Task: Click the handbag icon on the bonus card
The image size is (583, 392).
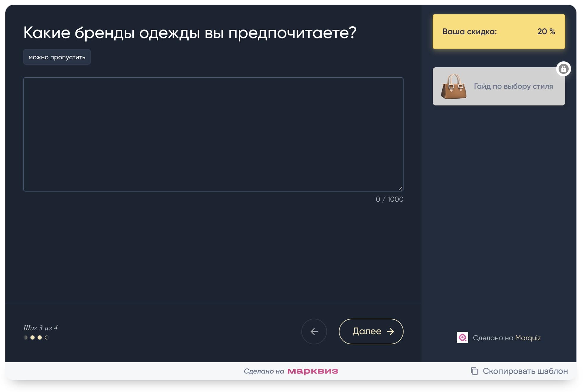Action: coord(454,88)
